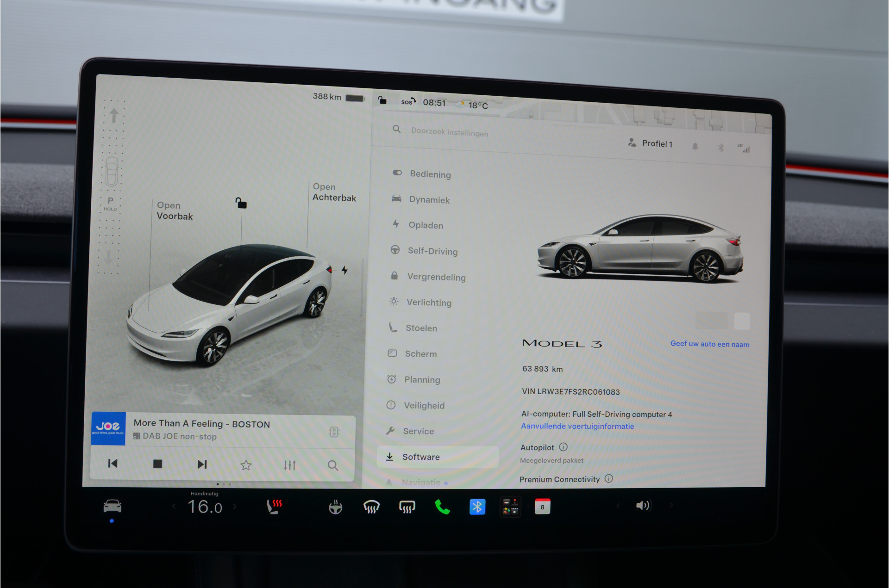Open Aanvullende voertuiginformatie link
The image size is (889, 588).
pyautogui.click(x=577, y=426)
